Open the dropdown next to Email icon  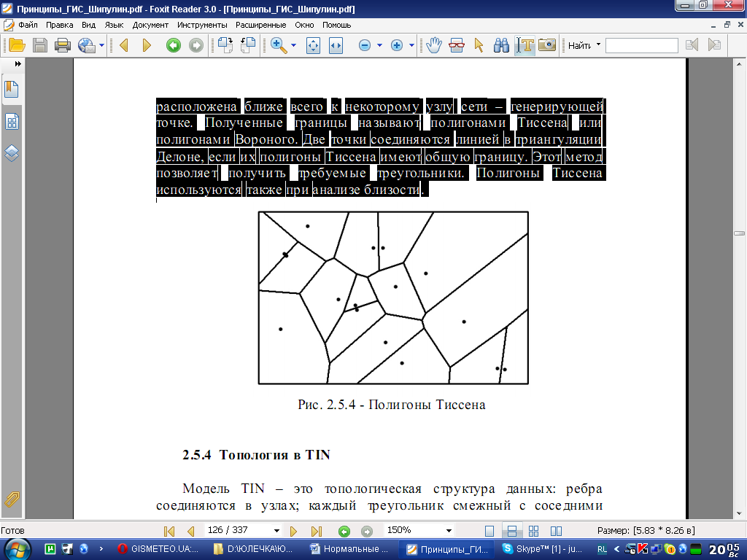coord(101,45)
